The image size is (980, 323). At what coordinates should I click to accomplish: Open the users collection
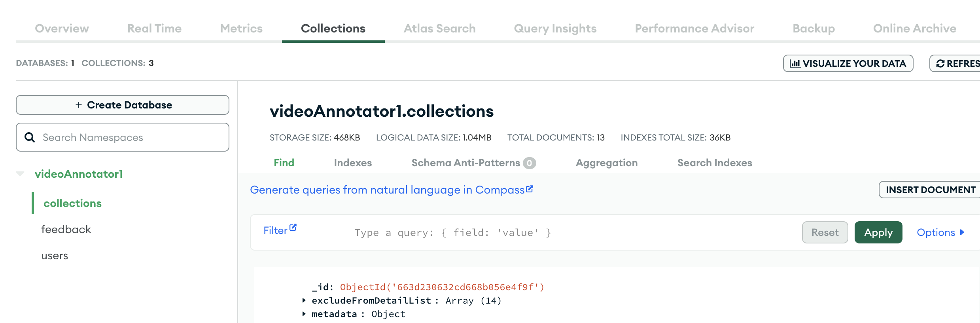pos(55,256)
